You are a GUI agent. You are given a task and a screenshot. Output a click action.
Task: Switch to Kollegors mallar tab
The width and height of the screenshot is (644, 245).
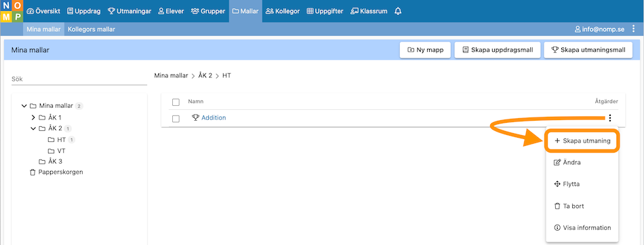tap(92, 29)
